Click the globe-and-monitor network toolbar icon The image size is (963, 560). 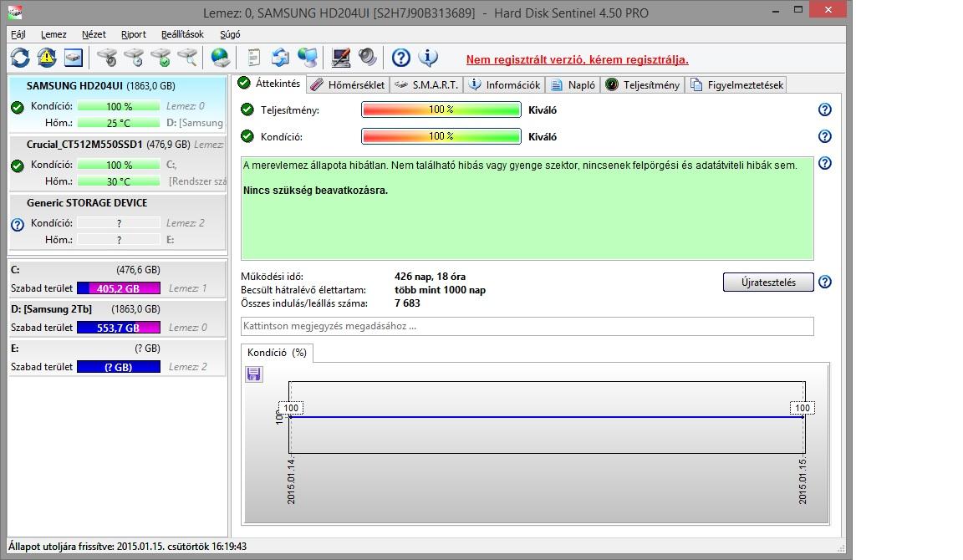pos(307,59)
